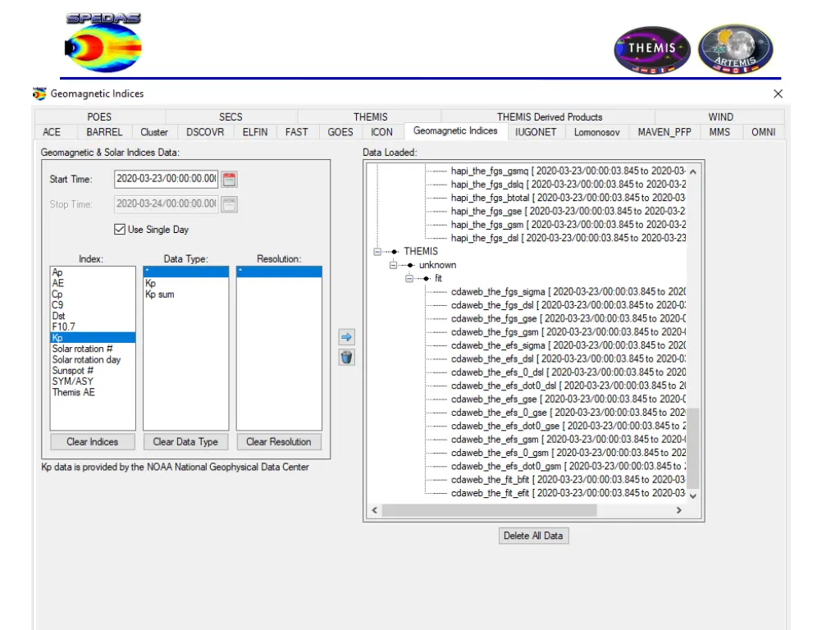Switch to the GOES tab
The height and width of the screenshot is (630, 840).
point(340,132)
